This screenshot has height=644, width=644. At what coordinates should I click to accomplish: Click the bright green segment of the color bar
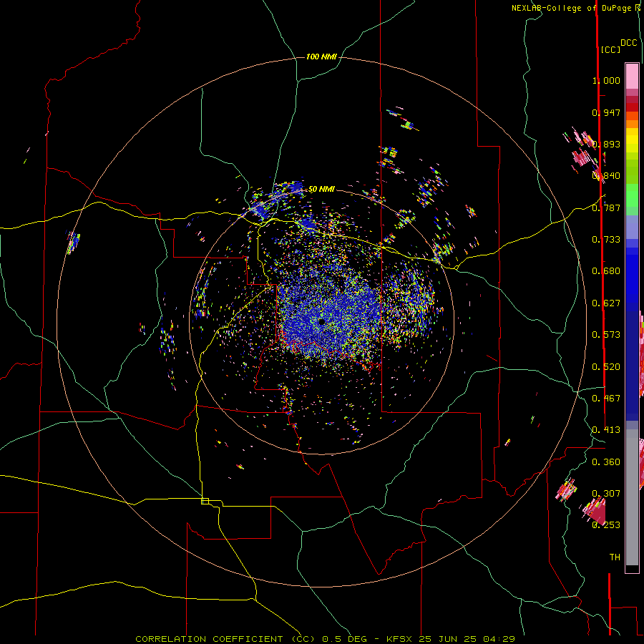pyautogui.click(x=632, y=195)
